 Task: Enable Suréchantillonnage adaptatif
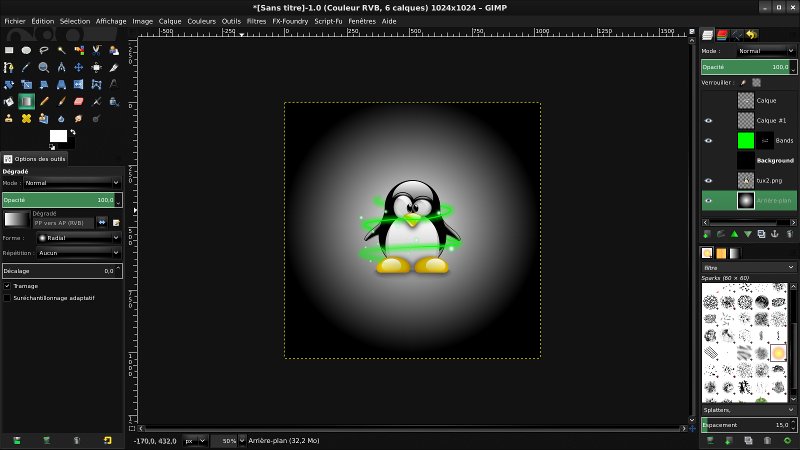coord(7,298)
